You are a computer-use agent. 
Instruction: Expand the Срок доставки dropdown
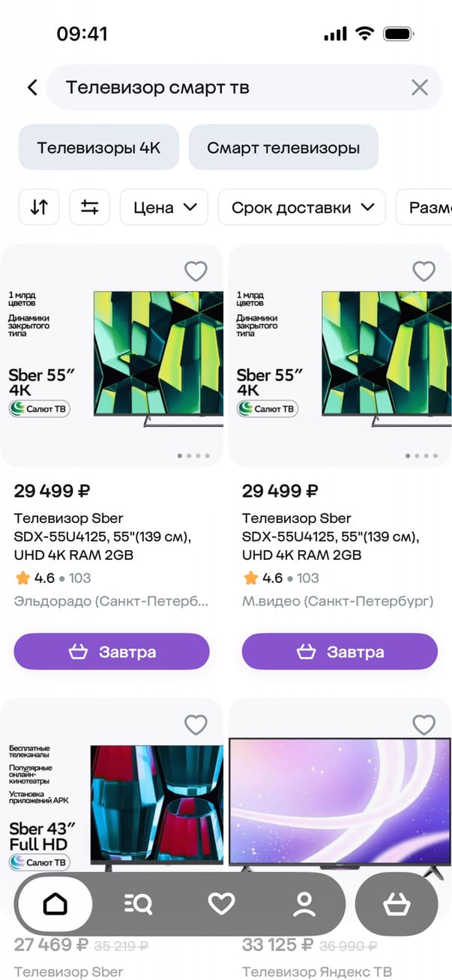click(301, 207)
